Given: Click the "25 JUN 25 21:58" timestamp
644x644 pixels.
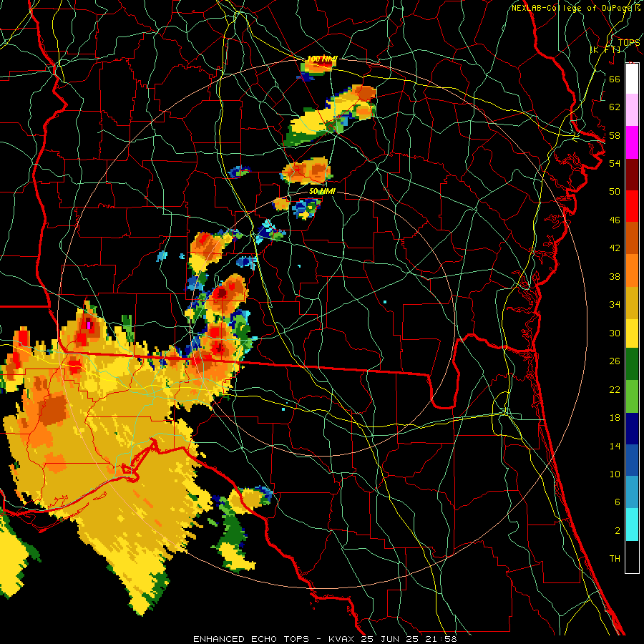Looking at the screenshot, I should pyautogui.click(x=409, y=639).
